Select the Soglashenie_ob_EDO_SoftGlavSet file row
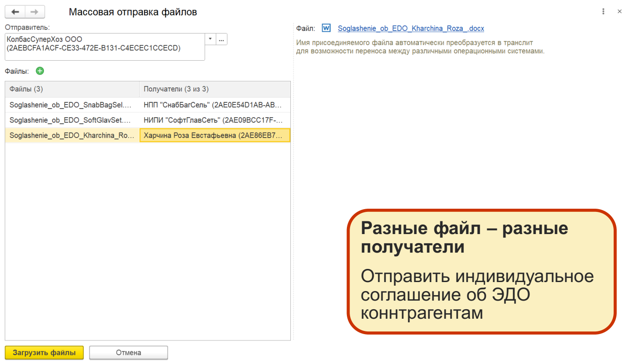The height and width of the screenshot is (364, 625). [72, 120]
